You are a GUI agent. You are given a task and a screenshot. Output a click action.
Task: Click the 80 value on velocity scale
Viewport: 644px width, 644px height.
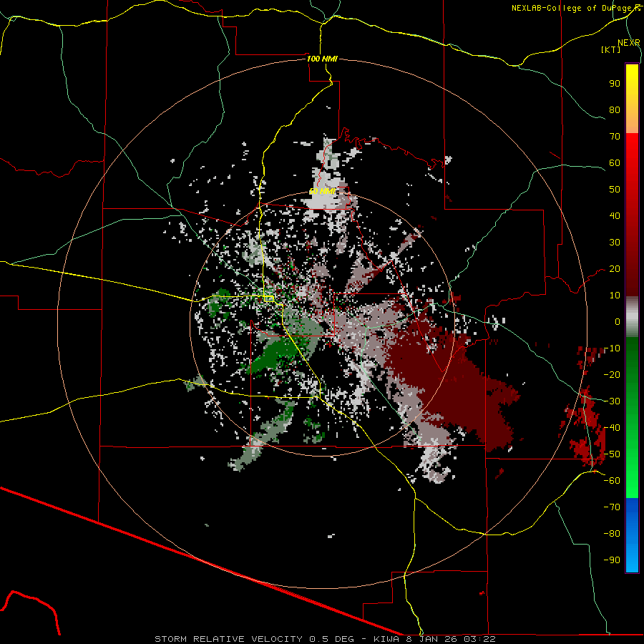[615, 109]
